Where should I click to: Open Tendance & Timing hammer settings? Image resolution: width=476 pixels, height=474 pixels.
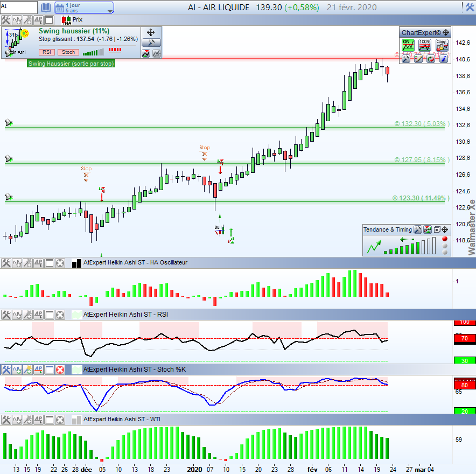click(x=418, y=229)
